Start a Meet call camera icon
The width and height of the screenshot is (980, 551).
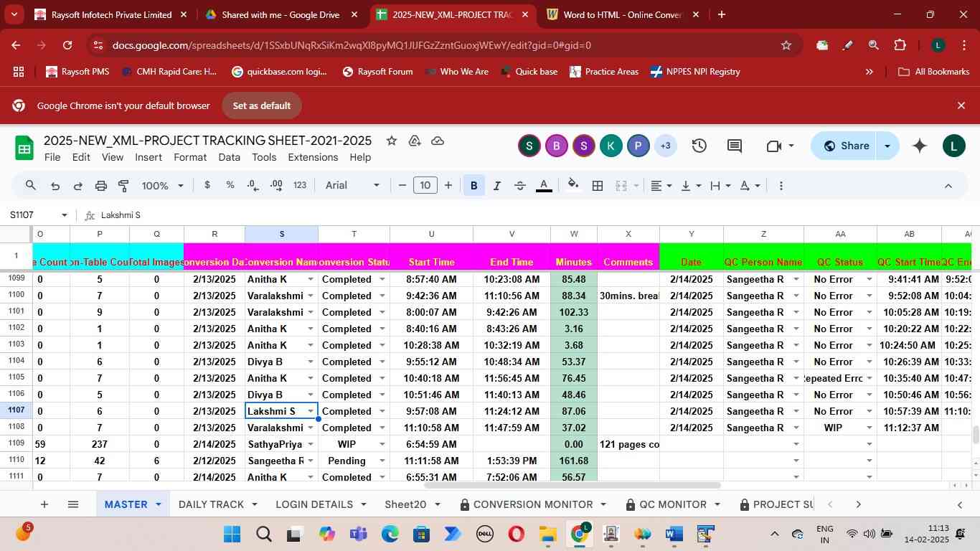tap(773, 146)
